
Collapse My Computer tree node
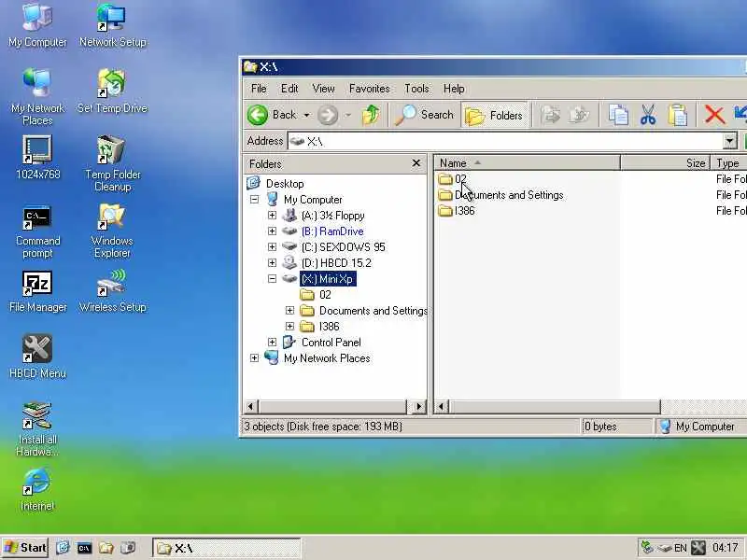(254, 200)
